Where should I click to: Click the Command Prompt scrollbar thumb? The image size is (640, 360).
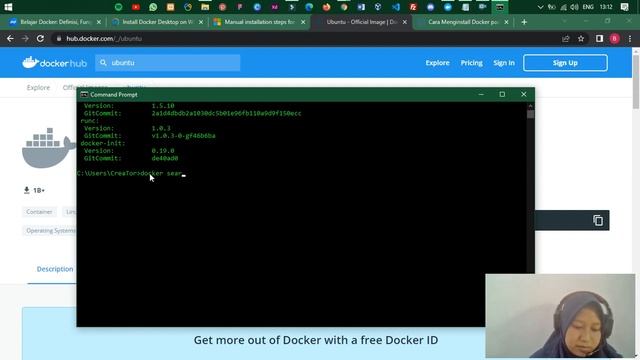pyautogui.click(x=530, y=114)
